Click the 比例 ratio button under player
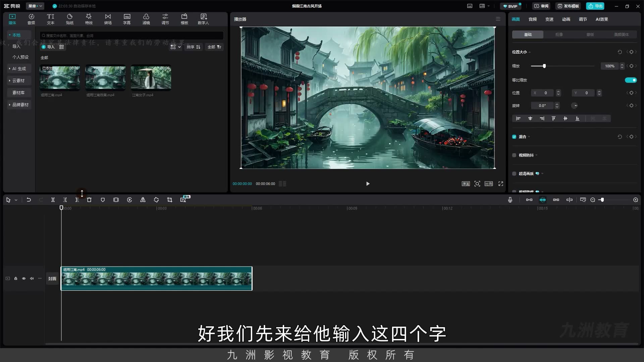The width and height of the screenshot is (644, 362). [489, 184]
